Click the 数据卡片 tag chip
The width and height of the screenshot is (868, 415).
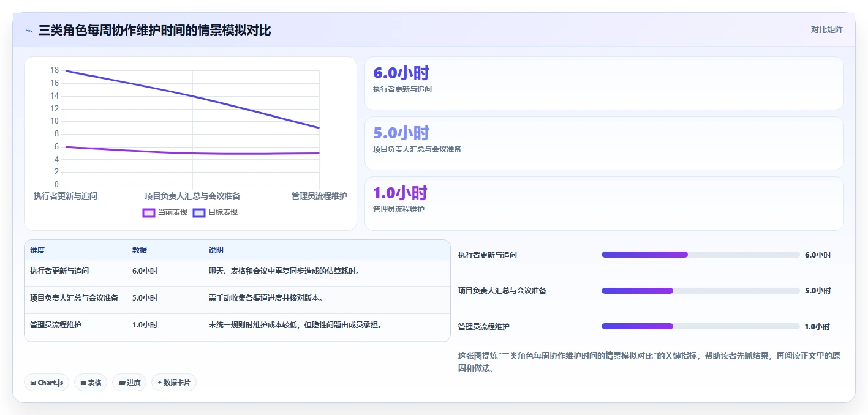pyautogui.click(x=174, y=383)
